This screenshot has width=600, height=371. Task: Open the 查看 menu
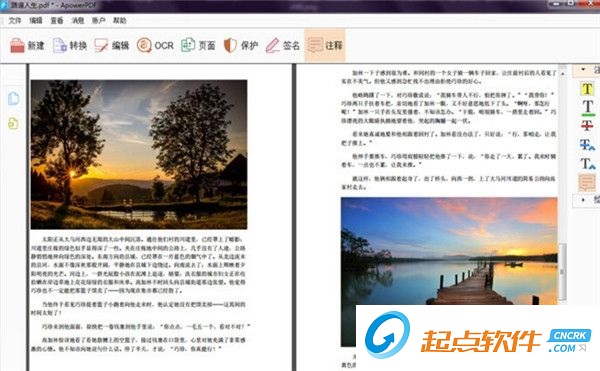click(57, 20)
